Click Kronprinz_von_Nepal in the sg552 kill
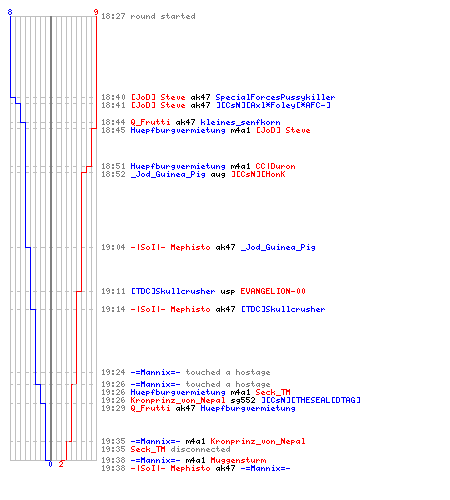The width and height of the screenshot is (450, 500). [x=178, y=400]
